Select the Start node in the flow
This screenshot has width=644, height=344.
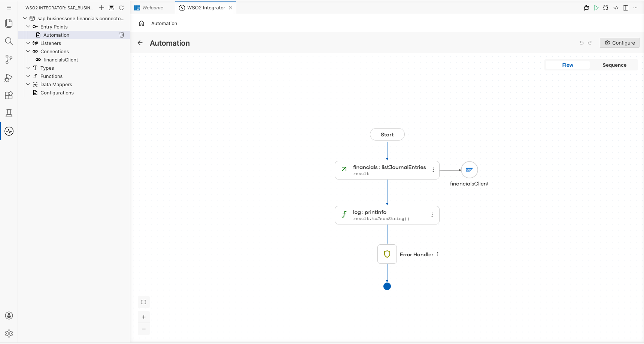tap(387, 135)
